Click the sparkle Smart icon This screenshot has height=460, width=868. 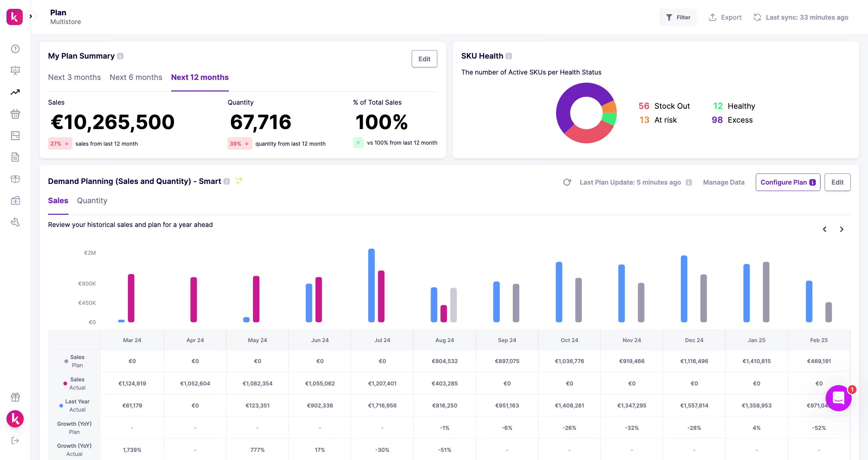click(239, 180)
